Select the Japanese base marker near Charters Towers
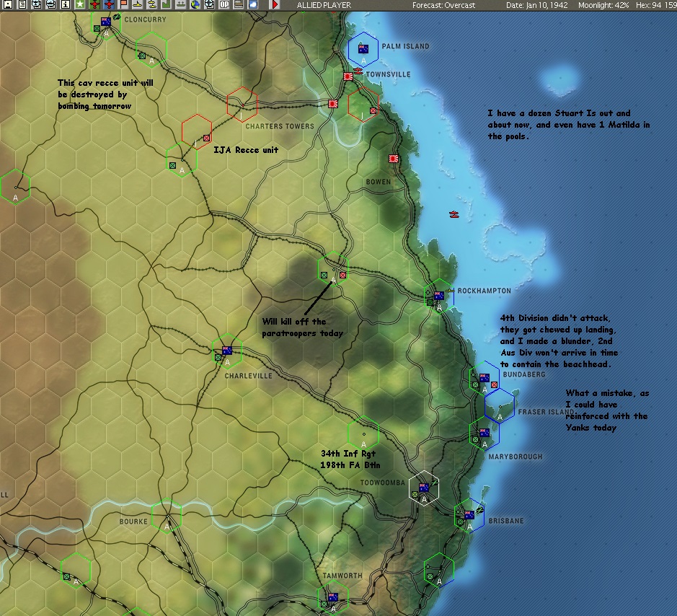 pyautogui.click(x=332, y=104)
